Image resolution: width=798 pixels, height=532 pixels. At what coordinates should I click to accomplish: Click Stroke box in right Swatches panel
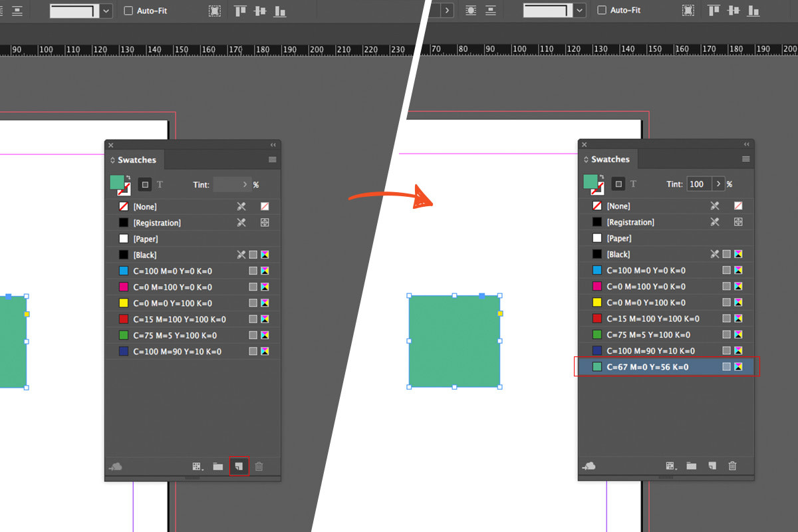[x=600, y=191]
